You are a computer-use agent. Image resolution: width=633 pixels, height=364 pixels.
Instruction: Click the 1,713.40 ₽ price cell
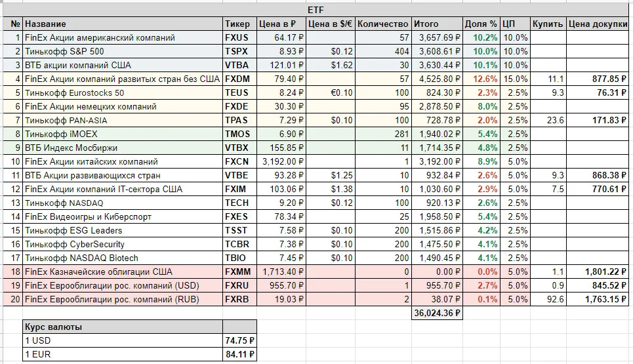(x=281, y=272)
